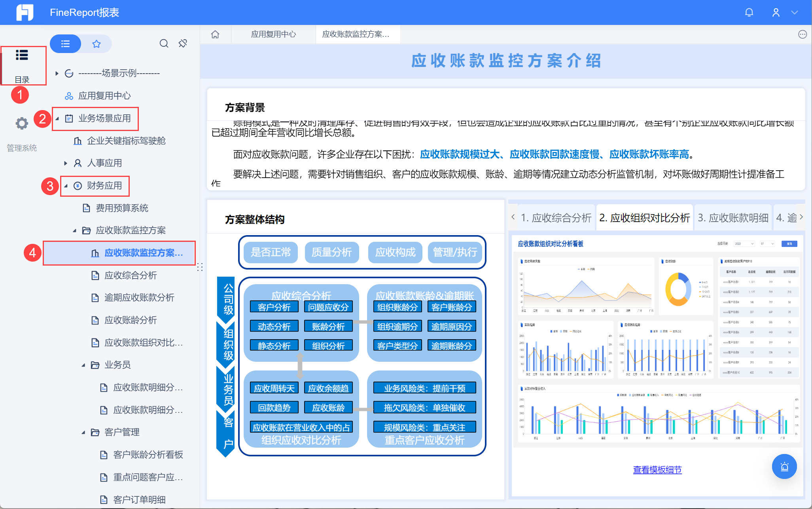This screenshot has height=509, width=812.
Task: Switch to the favorites star toggle
Action: (x=96, y=44)
